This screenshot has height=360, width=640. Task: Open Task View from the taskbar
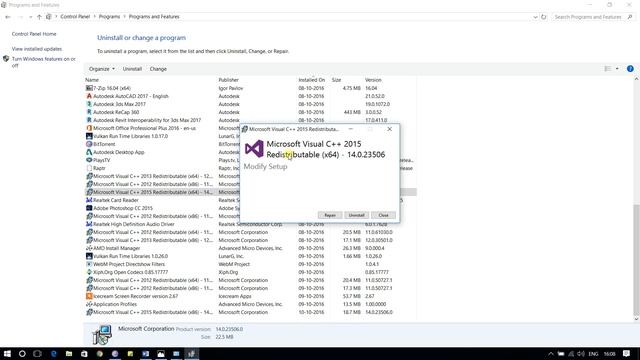[37, 354]
